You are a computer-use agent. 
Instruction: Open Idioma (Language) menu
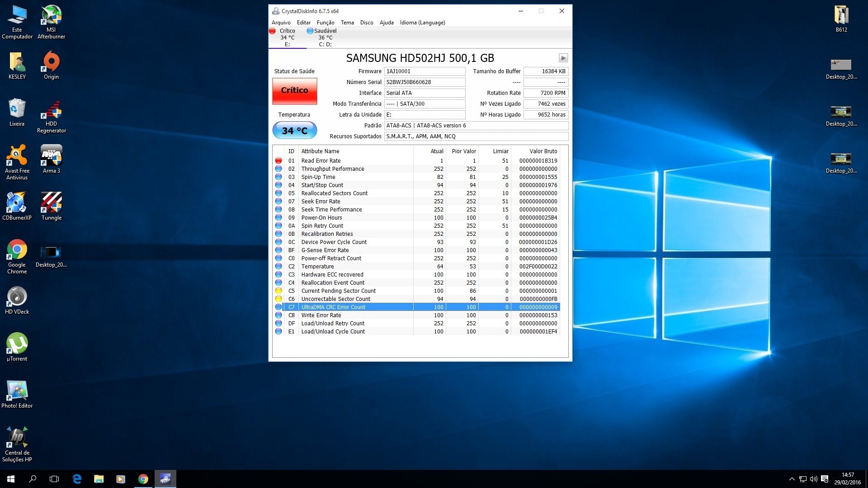[422, 23]
